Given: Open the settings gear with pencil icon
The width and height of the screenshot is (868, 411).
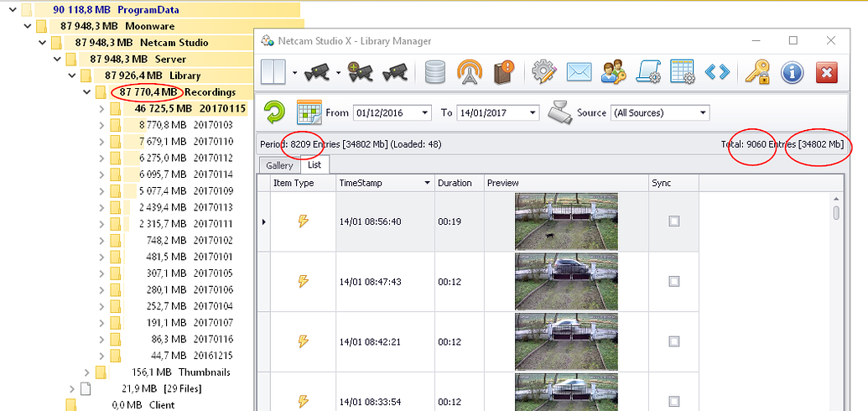Looking at the screenshot, I should point(545,72).
